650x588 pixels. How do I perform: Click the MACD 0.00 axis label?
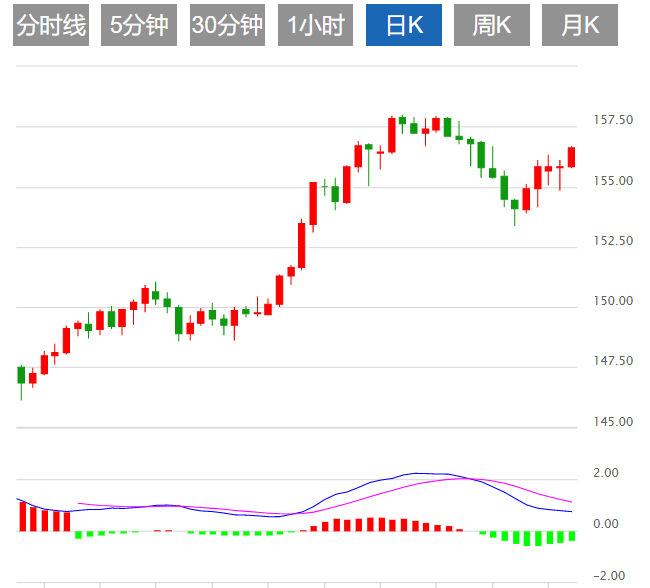pos(606,524)
